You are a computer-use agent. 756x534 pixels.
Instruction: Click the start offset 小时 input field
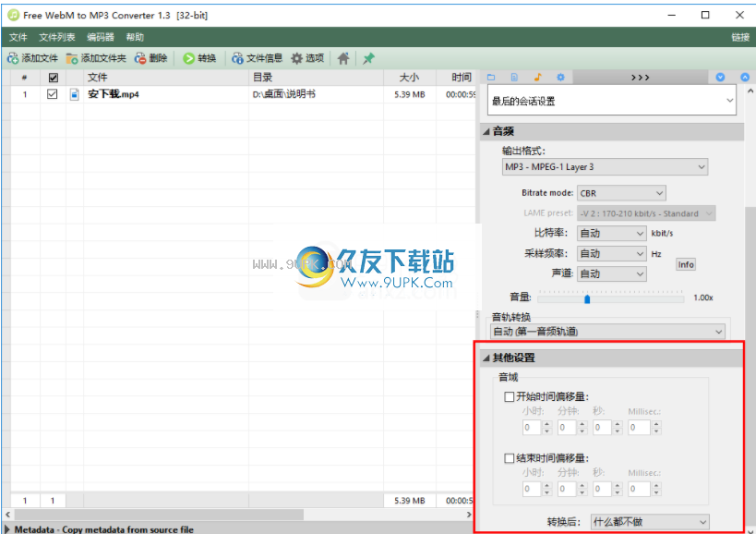(533, 427)
